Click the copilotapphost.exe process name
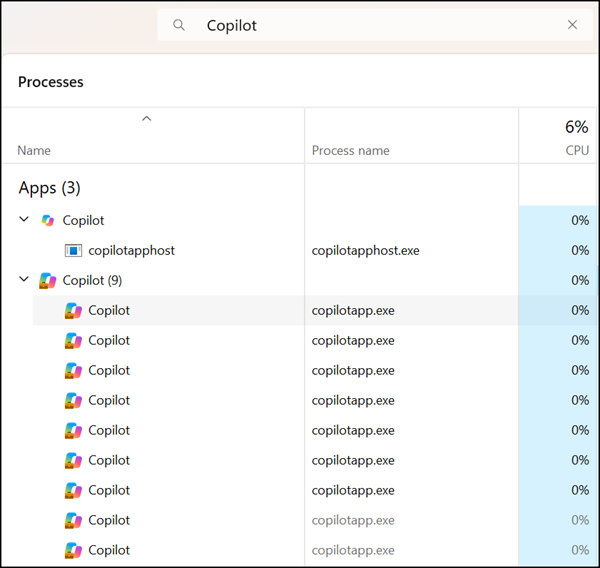Screen dimensions: 600x568 coord(365,251)
